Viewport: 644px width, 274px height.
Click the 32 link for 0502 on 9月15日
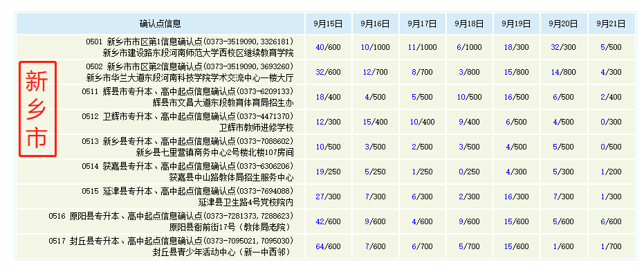point(320,72)
